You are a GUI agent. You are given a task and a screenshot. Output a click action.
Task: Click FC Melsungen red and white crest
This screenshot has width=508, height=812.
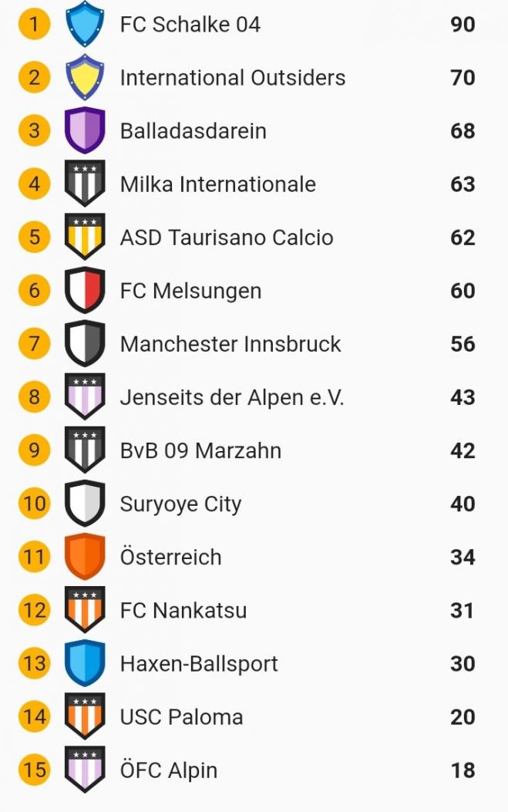85,290
